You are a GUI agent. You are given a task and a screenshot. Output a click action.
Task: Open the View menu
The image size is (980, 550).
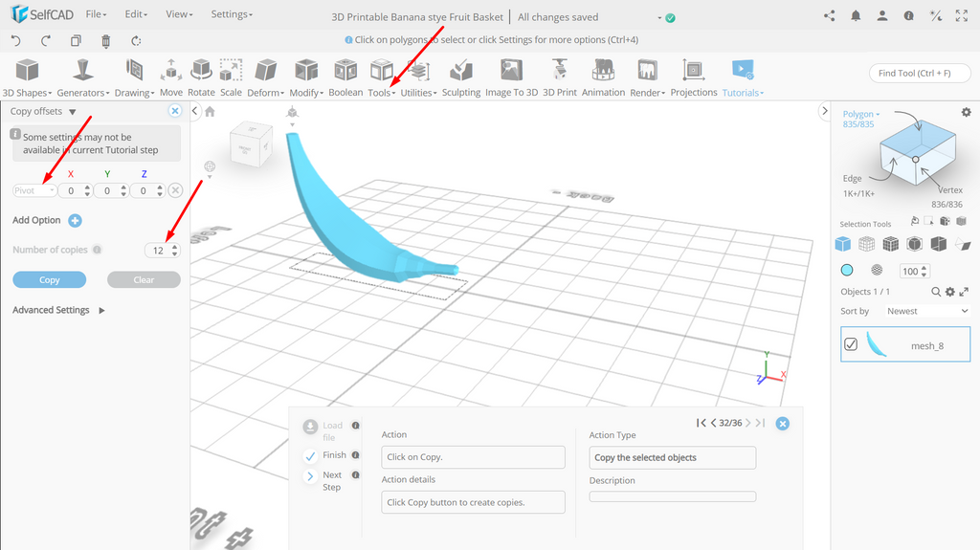point(179,14)
